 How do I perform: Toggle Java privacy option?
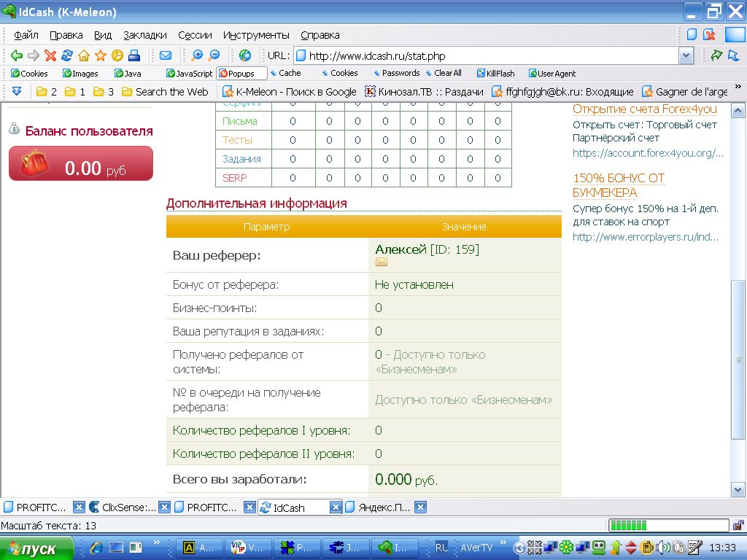click(x=128, y=74)
